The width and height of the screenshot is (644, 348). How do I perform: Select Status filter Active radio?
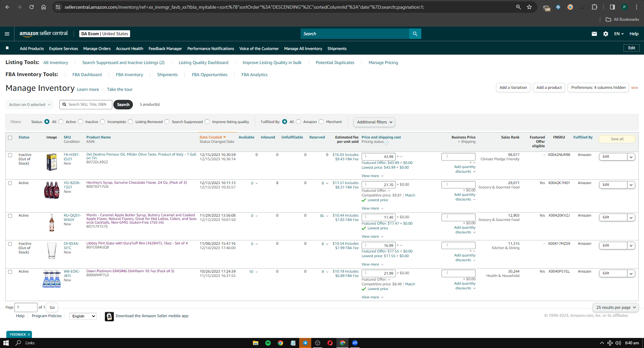point(61,122)
